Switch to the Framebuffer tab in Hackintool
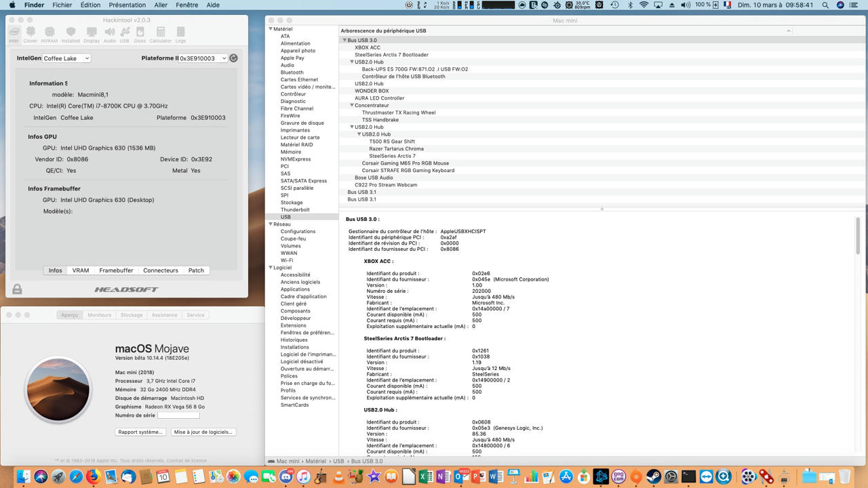 (116, 270)
